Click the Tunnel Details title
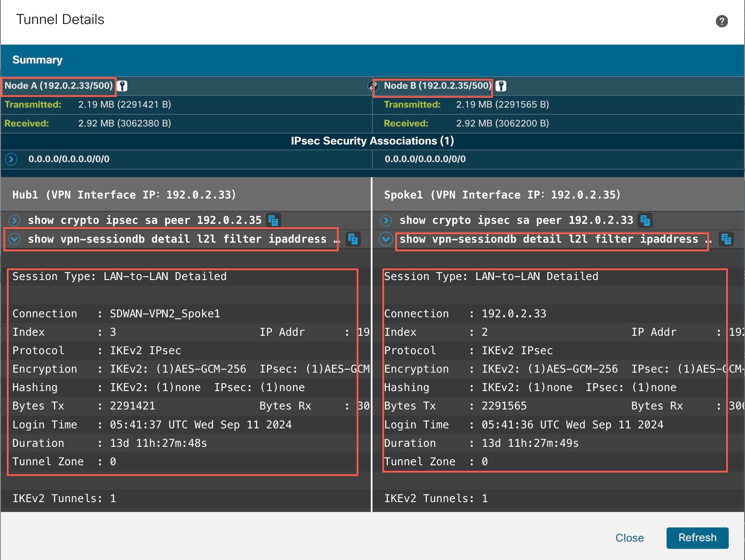The width and height of the screenshot is (745, 560). [x=60, y=19]
